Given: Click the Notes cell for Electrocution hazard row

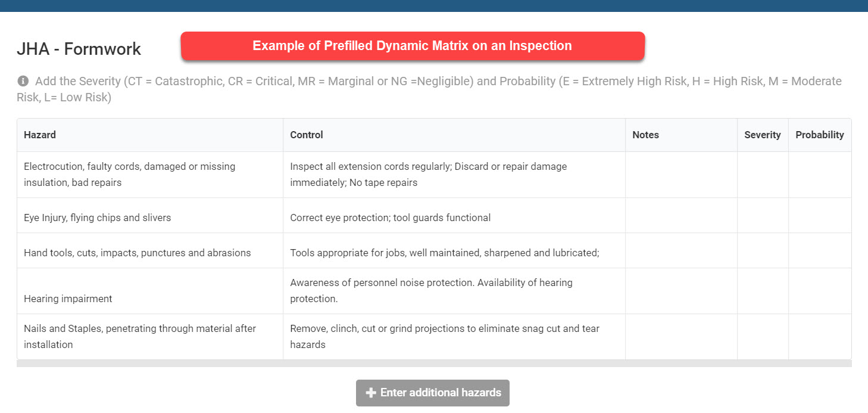Looking at the screenshot, I should point(682,175).
